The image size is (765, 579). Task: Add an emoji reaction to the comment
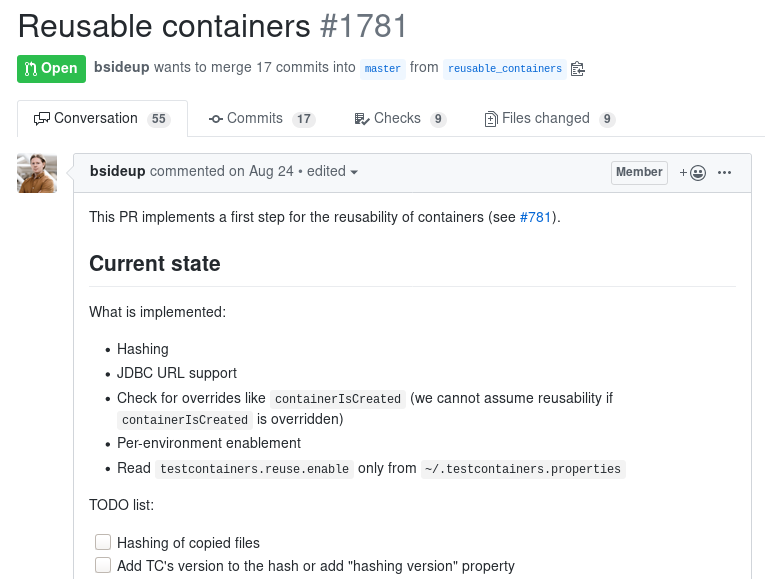[x=693, y=173]
